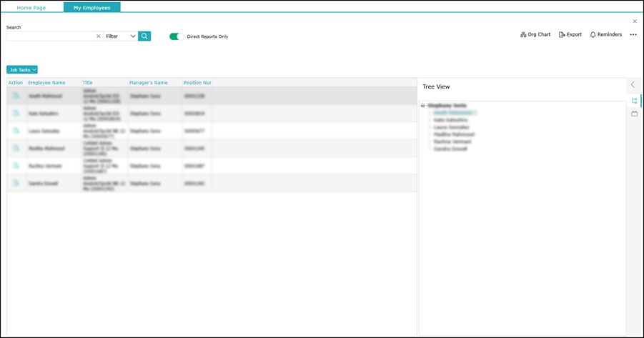This screenshot has height=338, width=644.
Task: Click into the Search input field
Action: click(50, 36)
